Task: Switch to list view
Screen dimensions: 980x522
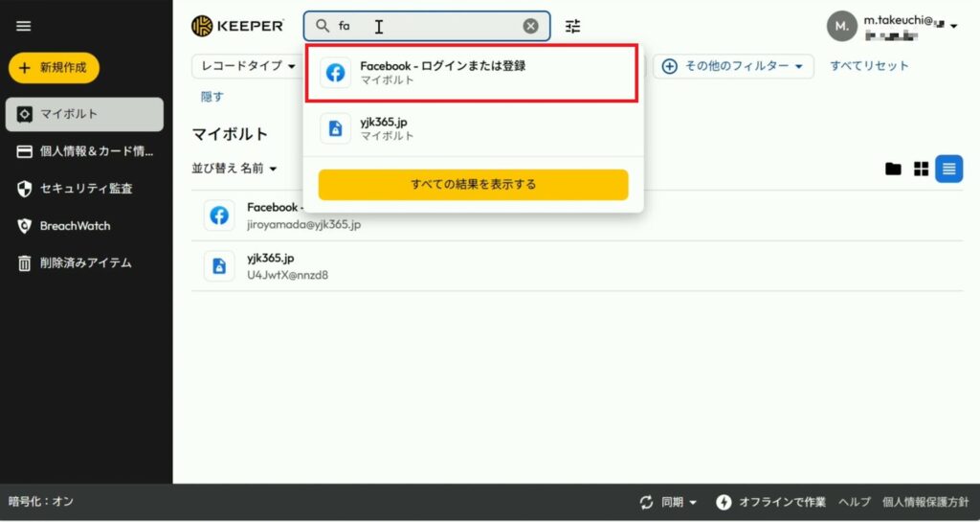Action: click(948, 169)
